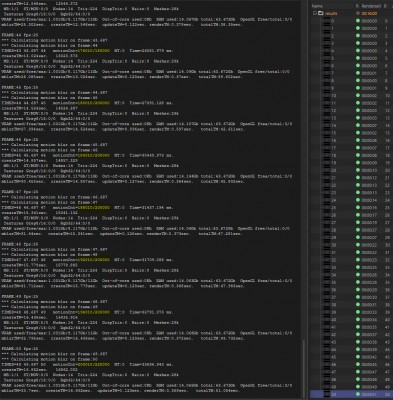This screenshot has height=400, width=393.
Task: Click the render time value of frame 19
Action: pos(369,163)
